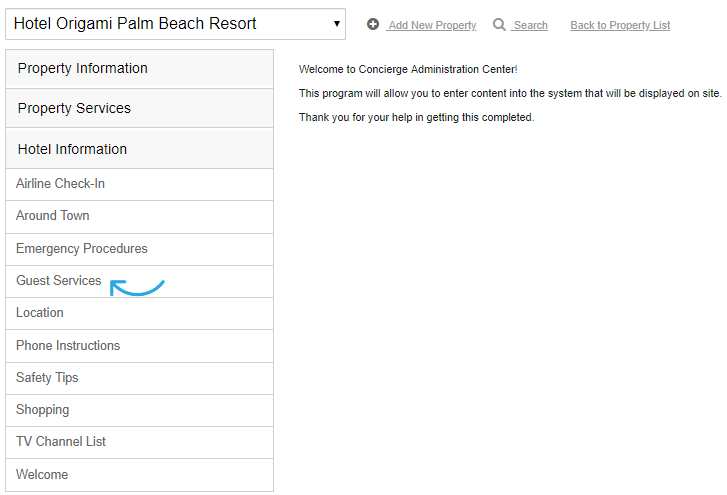
Task: Click the magnifying glass search icon
Action: [499, 25]
